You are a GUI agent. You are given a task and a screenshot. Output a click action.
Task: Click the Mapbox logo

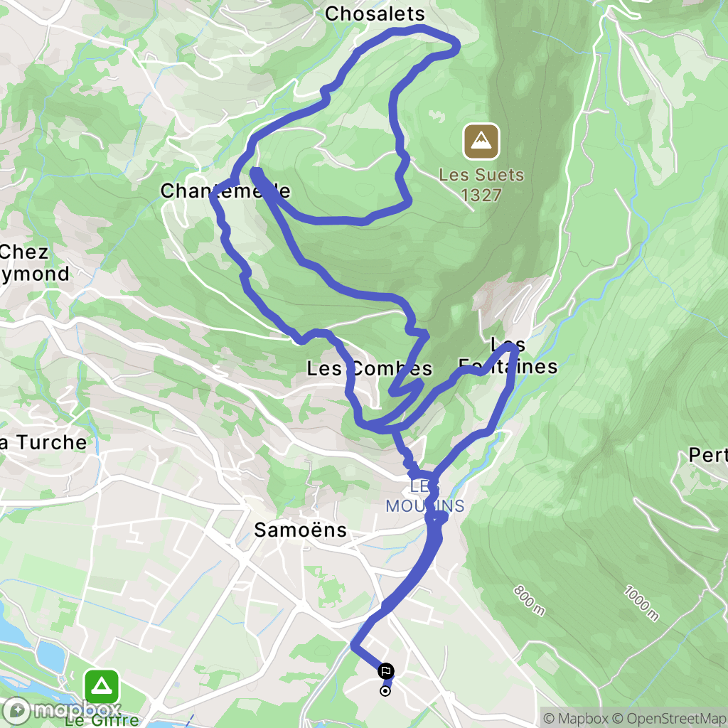[x=61, y=710]
